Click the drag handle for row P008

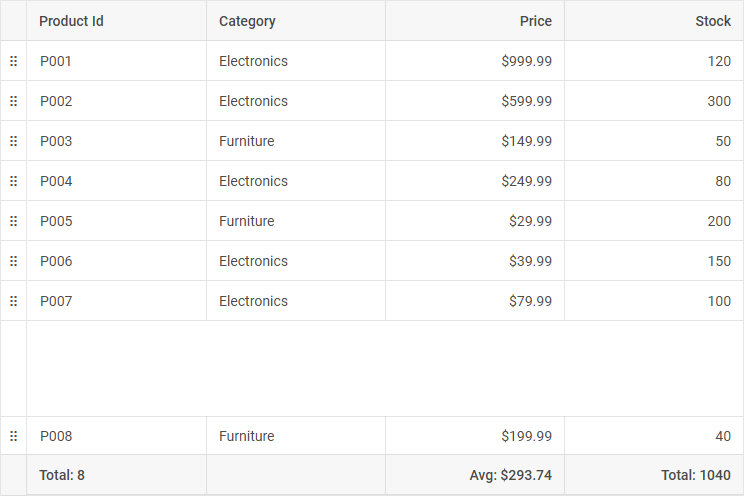pyautogui.click(x=13, y=436)
